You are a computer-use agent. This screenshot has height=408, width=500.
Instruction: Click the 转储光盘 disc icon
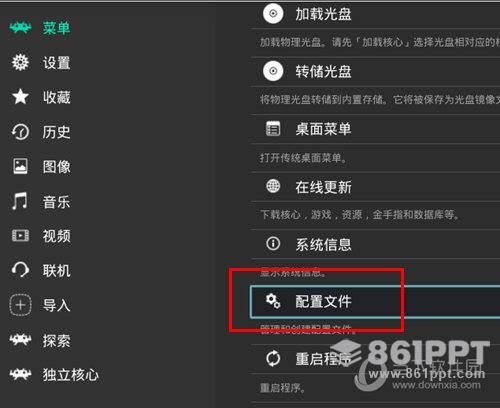click(x=273, y=71)
